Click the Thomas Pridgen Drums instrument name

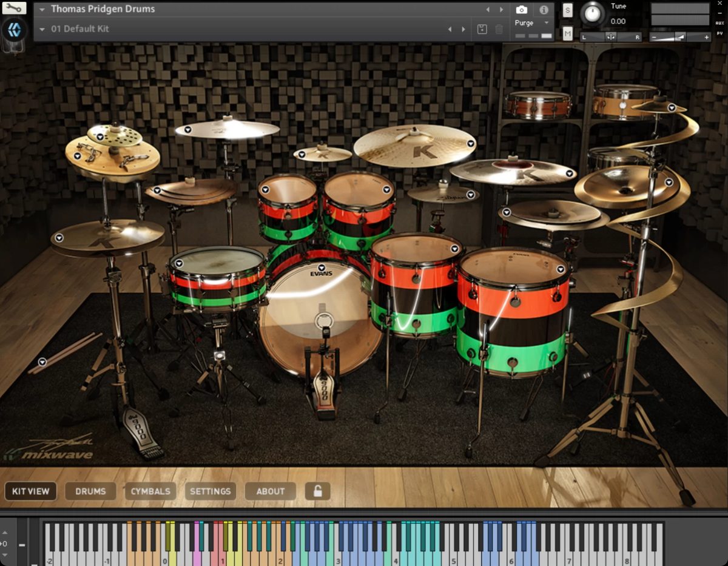103,9
